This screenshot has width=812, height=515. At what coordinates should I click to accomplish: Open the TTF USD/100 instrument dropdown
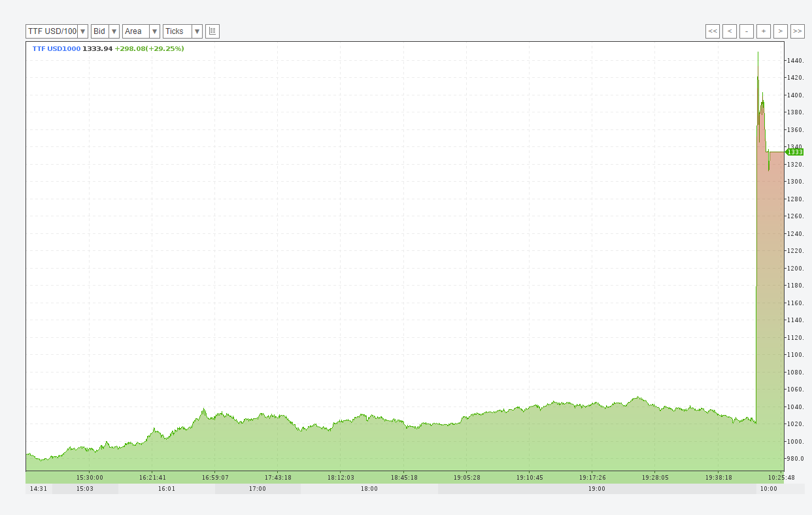57,31
